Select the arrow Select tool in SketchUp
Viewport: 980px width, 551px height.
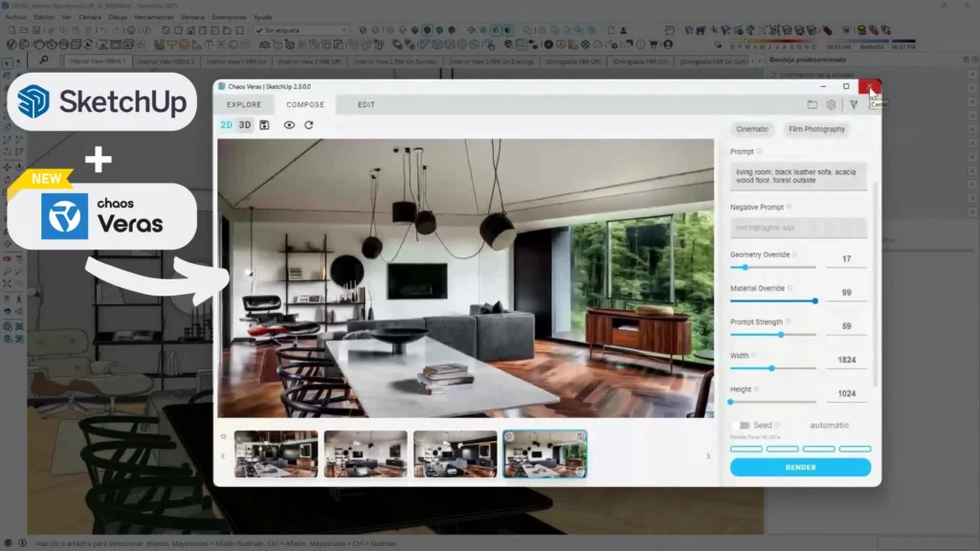tap(7, 63)
